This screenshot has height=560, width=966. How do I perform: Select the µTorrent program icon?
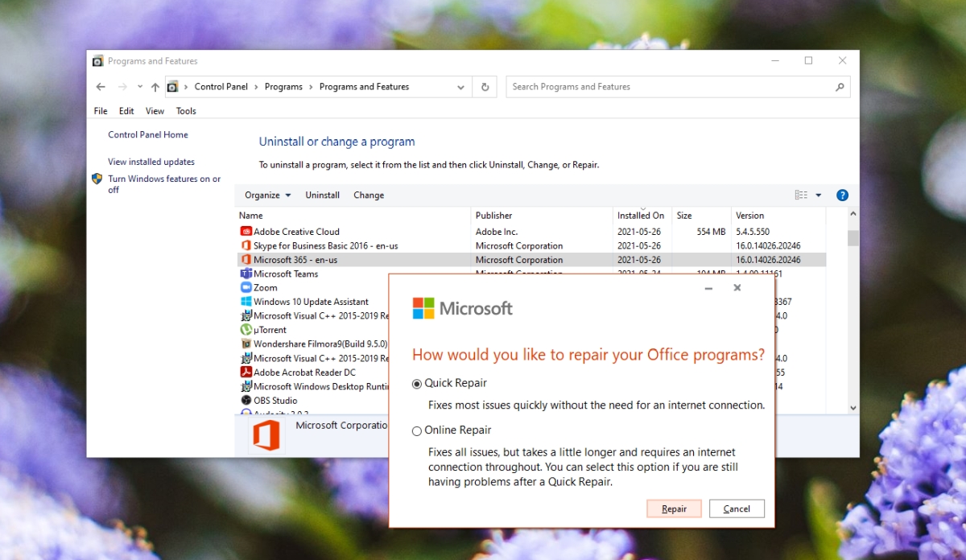[246, 330]
